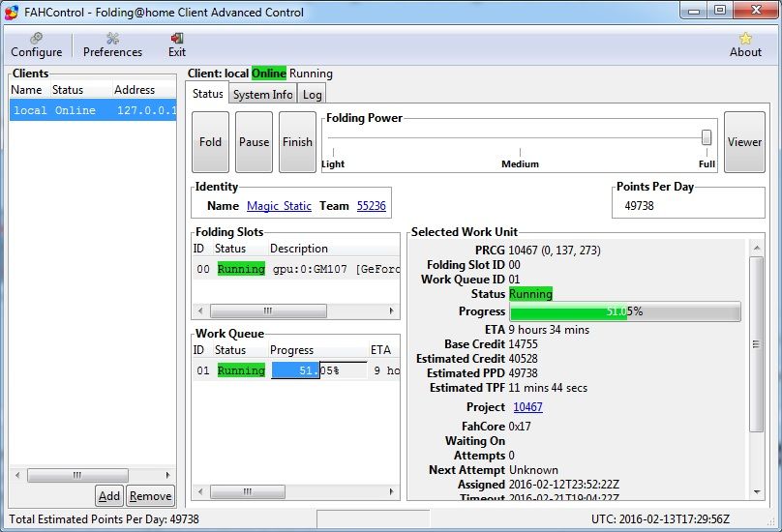The height and width of the screenshot is (532, 782).
Task: Click the Medium mark under Folding Power
Action: (x=520, y=164)
